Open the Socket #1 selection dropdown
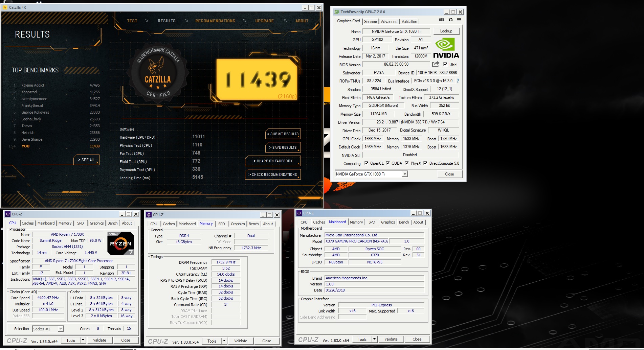Screen dimensions: 644x350 pos(61,329)
